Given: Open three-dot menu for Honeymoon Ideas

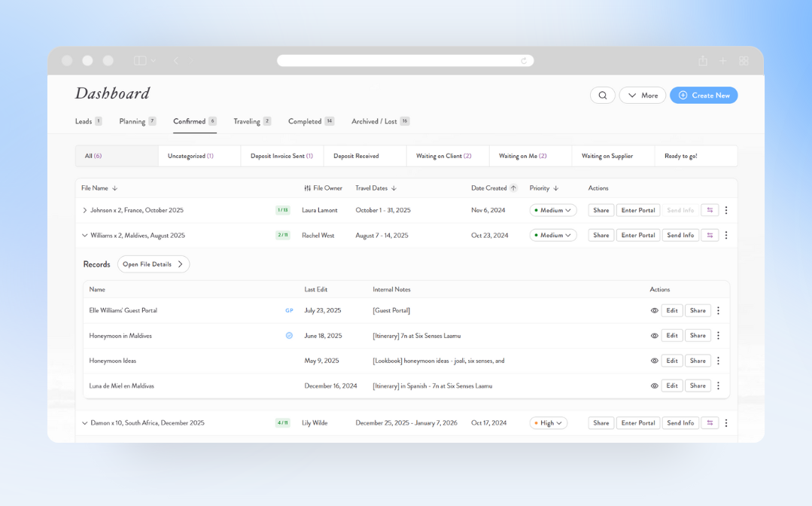Looking at the screenshot, I should [x=718, y=361].
